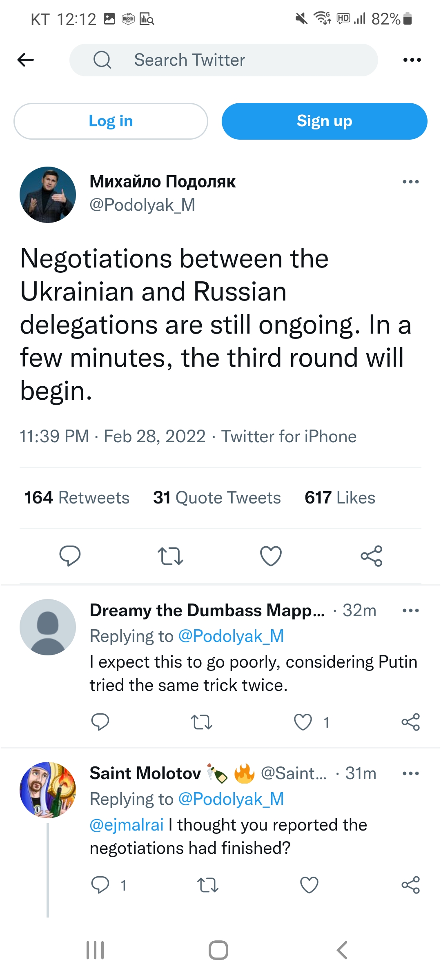Tap the back arrow at top left
The image size is (441, 980).
[x=26, y=60]
